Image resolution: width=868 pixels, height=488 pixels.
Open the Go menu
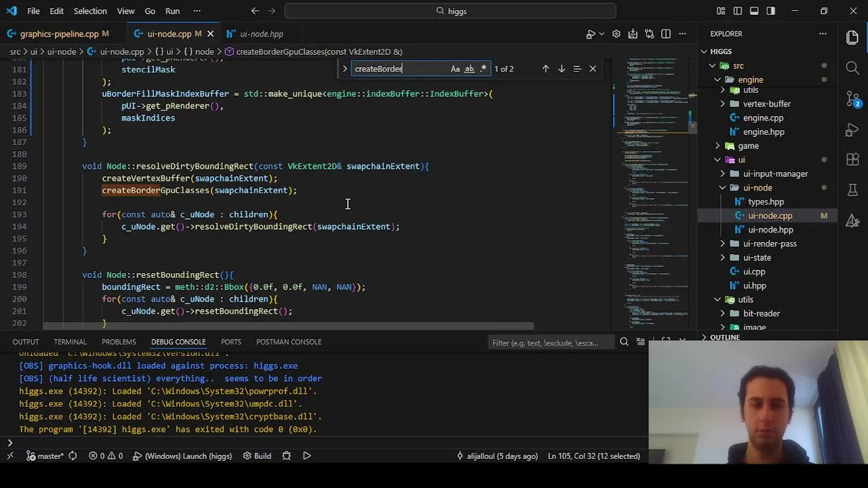tap(150, 11)
